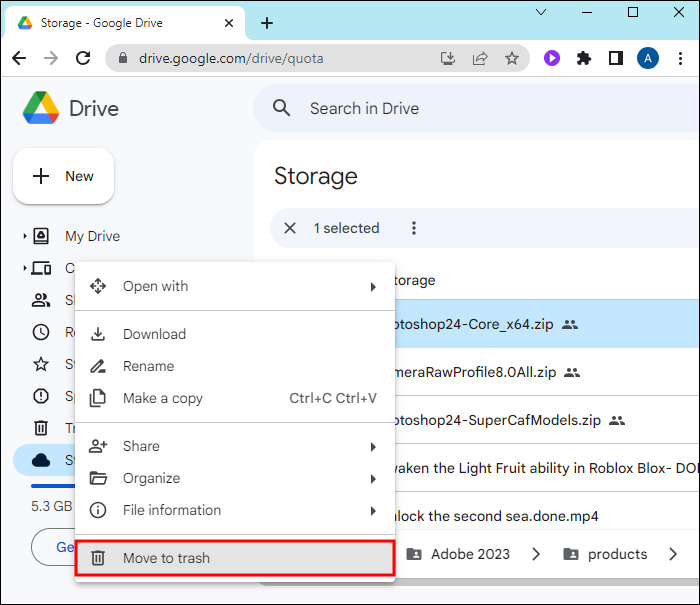The image size is (700, 605).
Task: Expand the My Drive tree arrow
Action: tap(24, 237)
